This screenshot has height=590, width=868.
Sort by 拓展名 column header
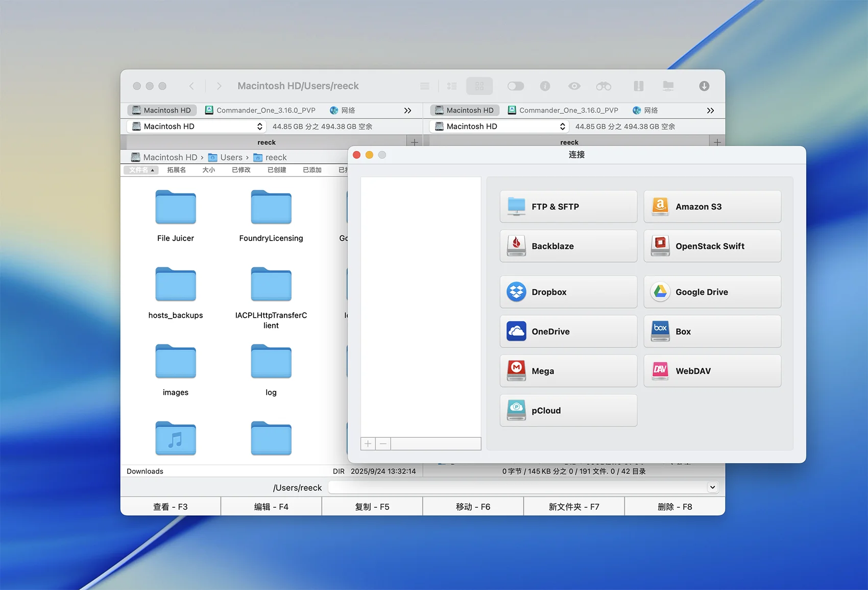[176, 170]
